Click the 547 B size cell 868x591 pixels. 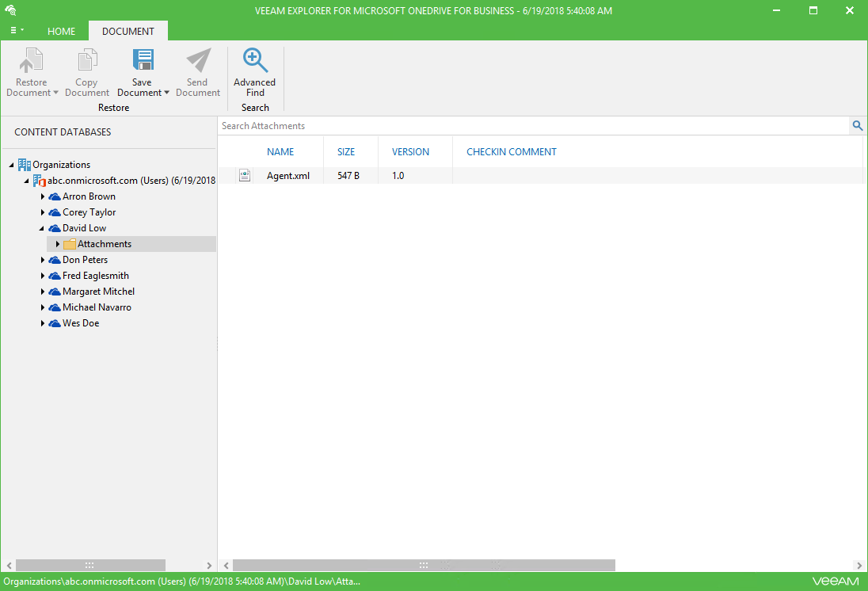click(x=348, y=176)
